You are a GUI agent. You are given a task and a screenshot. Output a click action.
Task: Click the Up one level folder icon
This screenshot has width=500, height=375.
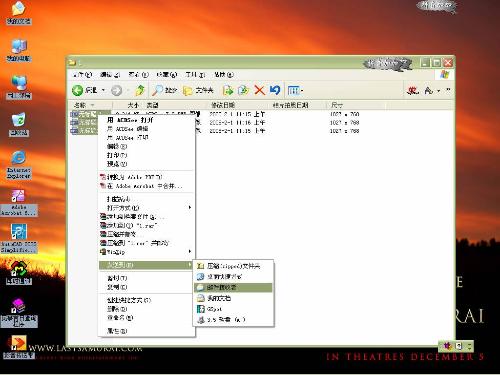140,90
